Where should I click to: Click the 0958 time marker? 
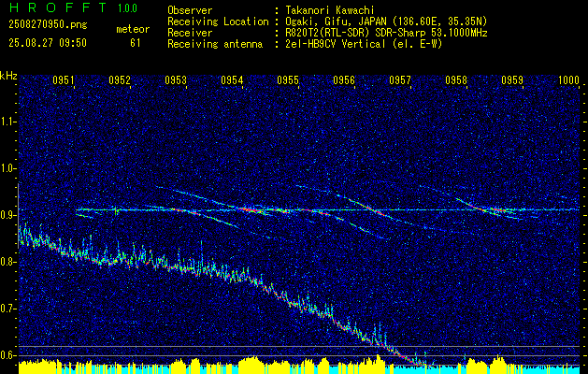point(456,80)
